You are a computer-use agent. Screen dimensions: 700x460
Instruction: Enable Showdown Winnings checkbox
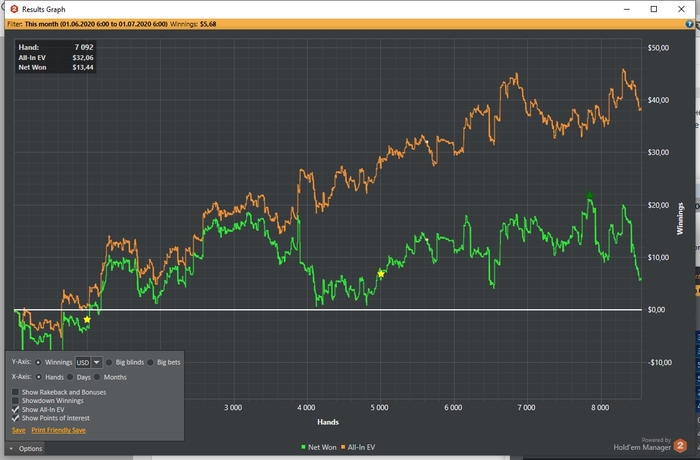pos(15,401)
